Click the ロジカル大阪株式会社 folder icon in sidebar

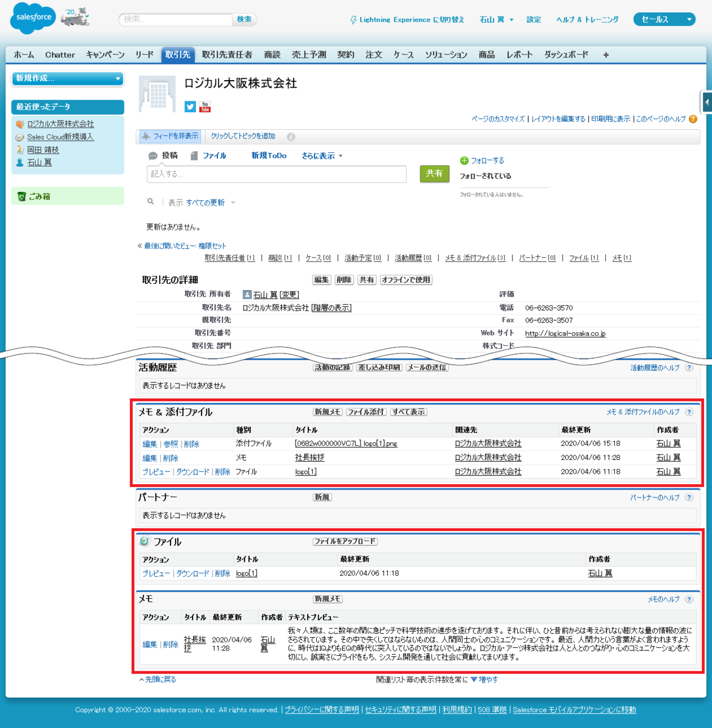coord(19,124)
